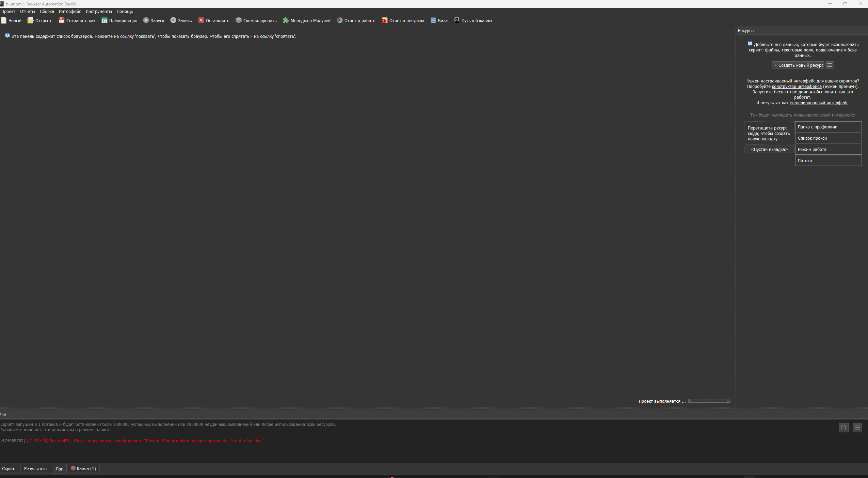Screen dimensions: 868x478
Task: Open the Планировщик scheduler
Action: coord(105,20)
